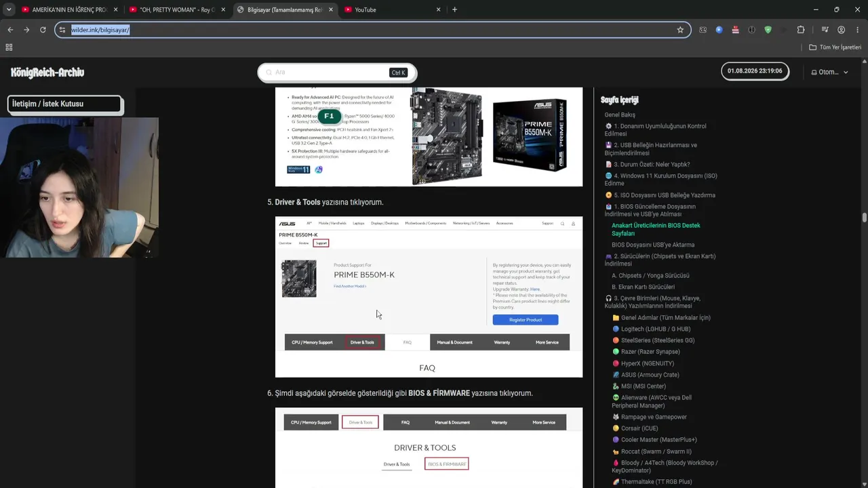This screenshot has width=868, height=488.
Task: Click the KönigReich-Archiv site logo
Action: point(47,73)
